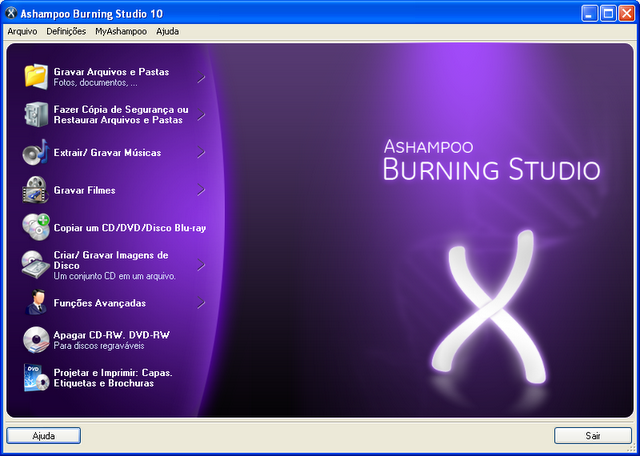Click the businessman icon for Funções Avançadas
The height and width of the screenshot is (456, 640).
point(36,303)
